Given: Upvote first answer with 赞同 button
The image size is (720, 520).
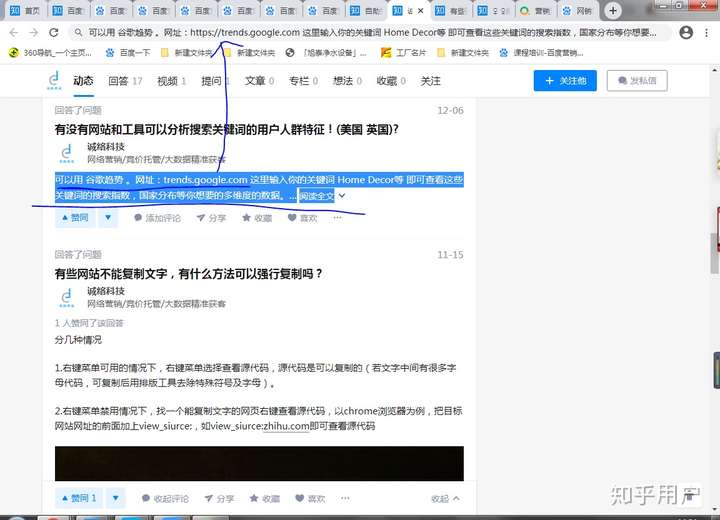Looking at the screenshot, I should pos(75,218).
